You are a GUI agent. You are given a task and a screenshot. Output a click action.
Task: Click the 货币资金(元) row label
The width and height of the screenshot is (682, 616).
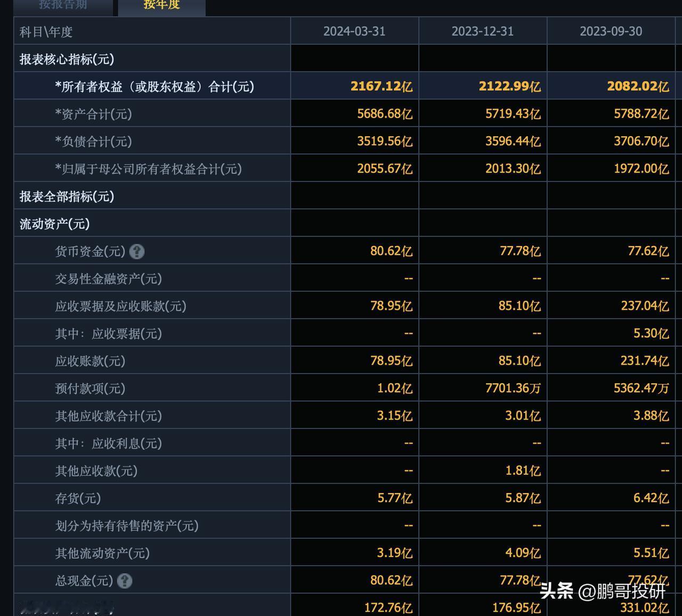[90, 251]
